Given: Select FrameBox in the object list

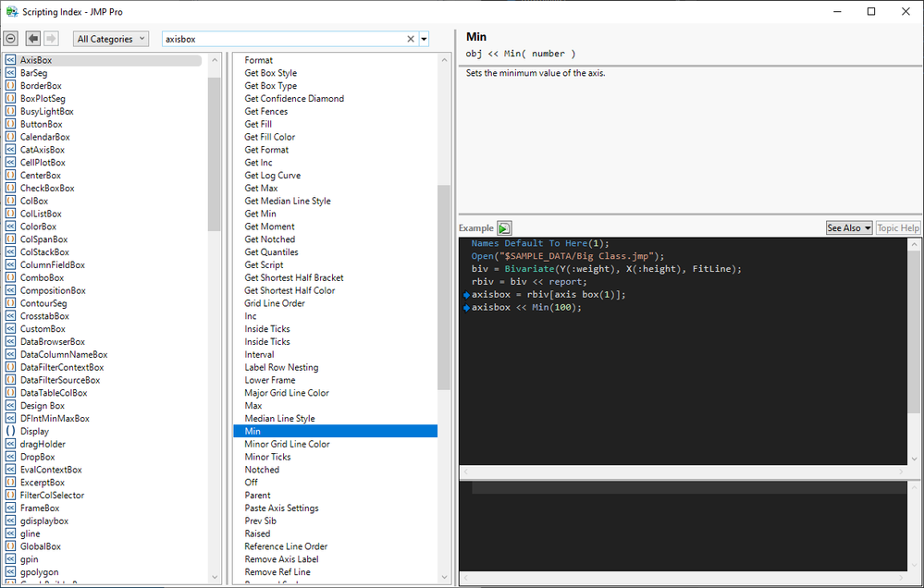Looking at the screenshot, I should pos(40,508).
